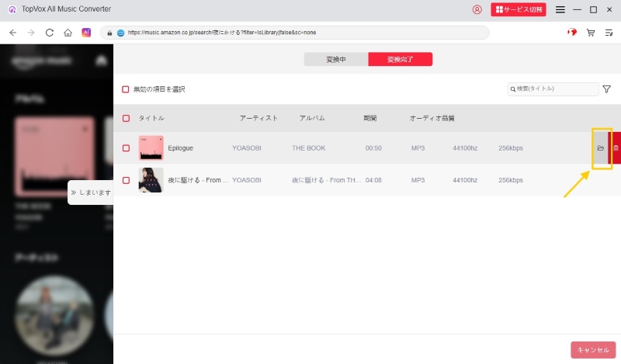Click the 夜に駆ける song title

198,180
